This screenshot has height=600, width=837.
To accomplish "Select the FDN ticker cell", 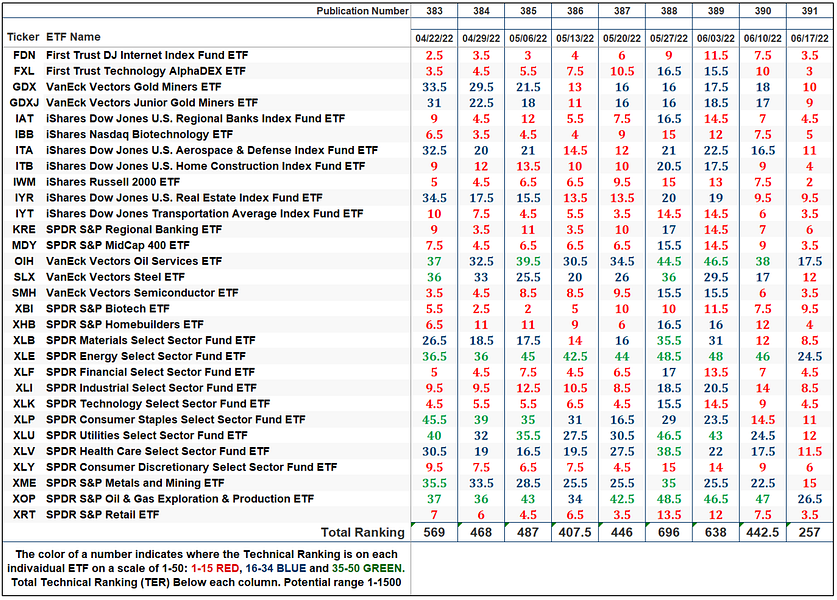I will (x=24, y=56).
